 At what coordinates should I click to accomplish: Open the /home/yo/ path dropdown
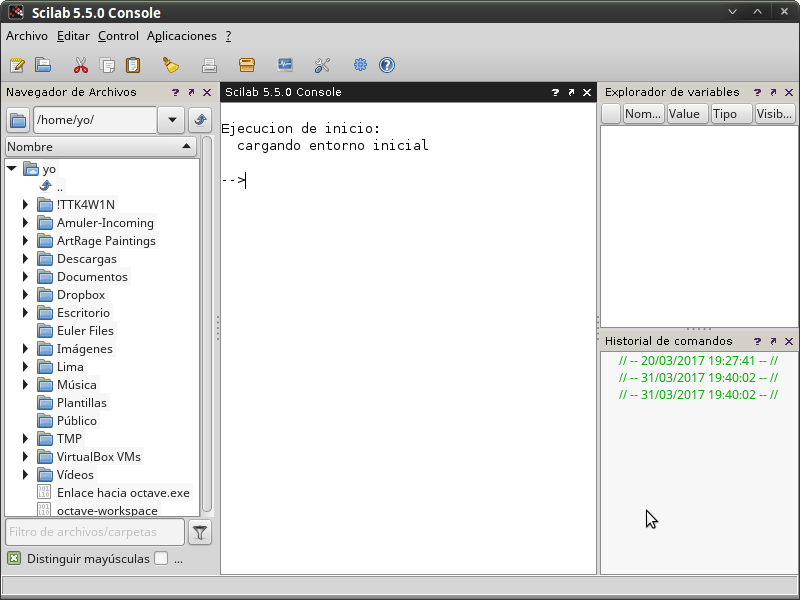pyautogui.click(x=171, y=121)
